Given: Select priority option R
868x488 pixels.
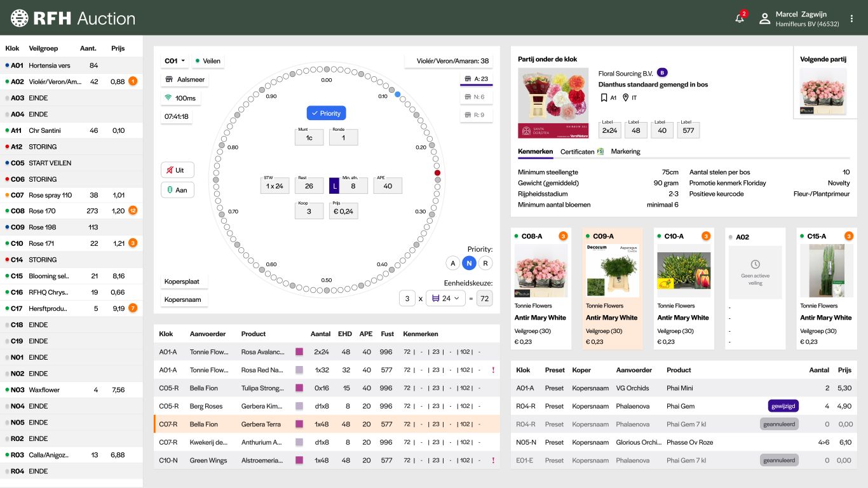Looking at the screenshot, I should pos(485,263).
